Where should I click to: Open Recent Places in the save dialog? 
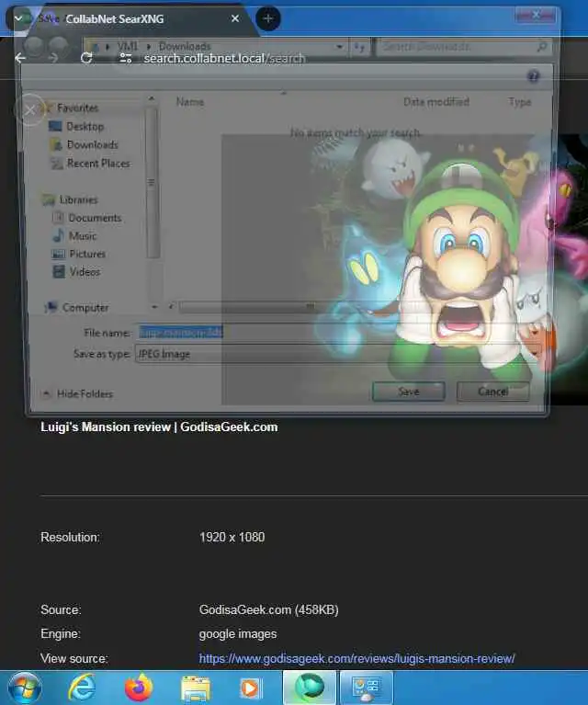click(98, 164)
